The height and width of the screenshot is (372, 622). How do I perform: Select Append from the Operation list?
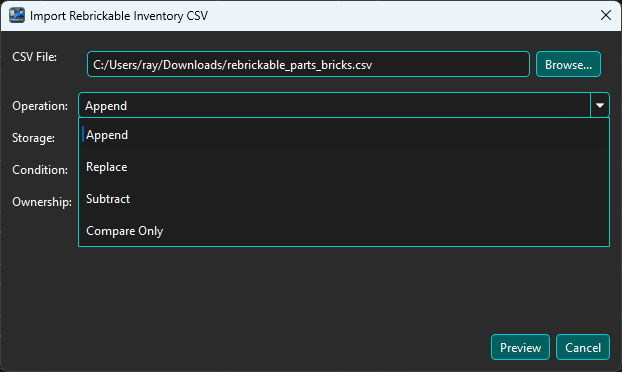point(344,135)
